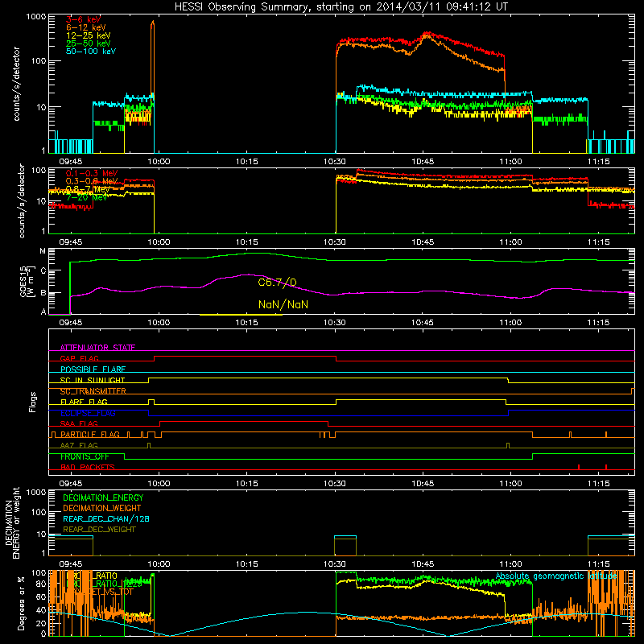Screen dimensions: 644x644
Task: Click the 10:45 time label under the top panel
Action: click(423, 162)
